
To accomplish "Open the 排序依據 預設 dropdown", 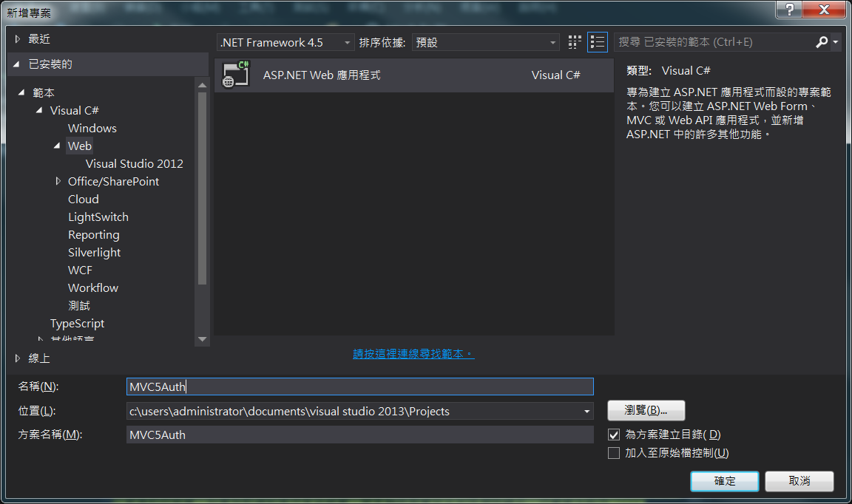I will point(486,42).
